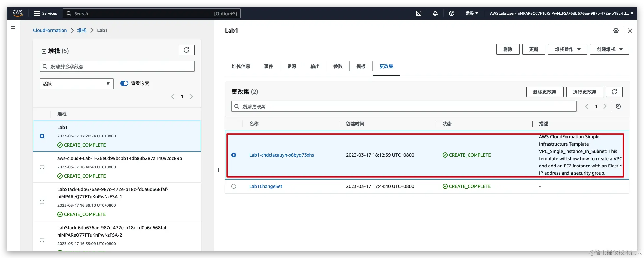Viewport: 644px width, 258px height.
Task: Click the 状态 column header
Action: point(447,124)
